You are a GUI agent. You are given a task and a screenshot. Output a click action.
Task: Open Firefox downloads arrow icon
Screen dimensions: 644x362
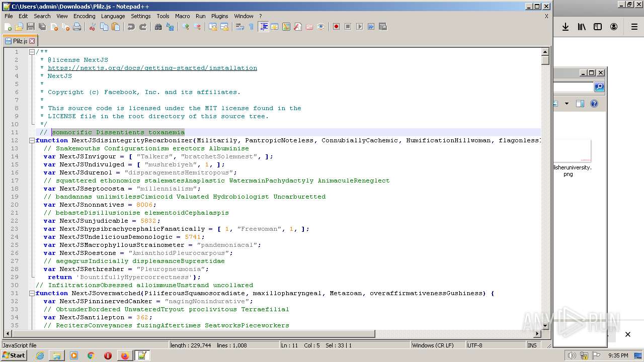(566, 27)
